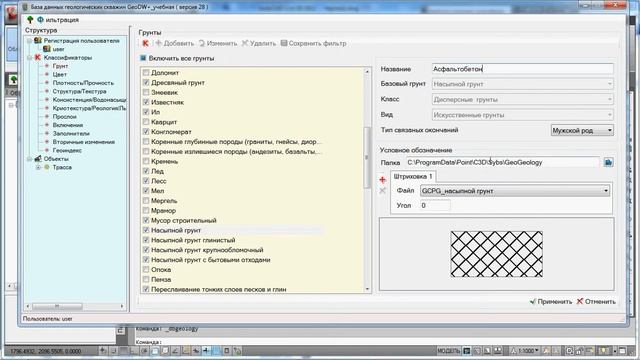
Task: Select Цвет in the classifiers tree
Action: [59, 74]
